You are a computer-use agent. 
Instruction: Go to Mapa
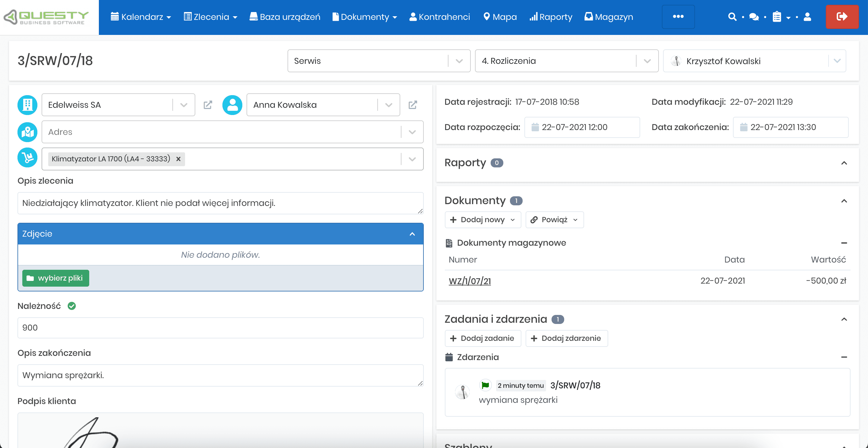pos(500,17)
